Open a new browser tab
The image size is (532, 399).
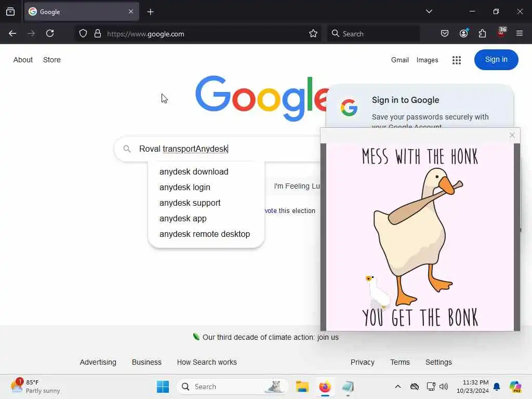click(x=151, y=12)
